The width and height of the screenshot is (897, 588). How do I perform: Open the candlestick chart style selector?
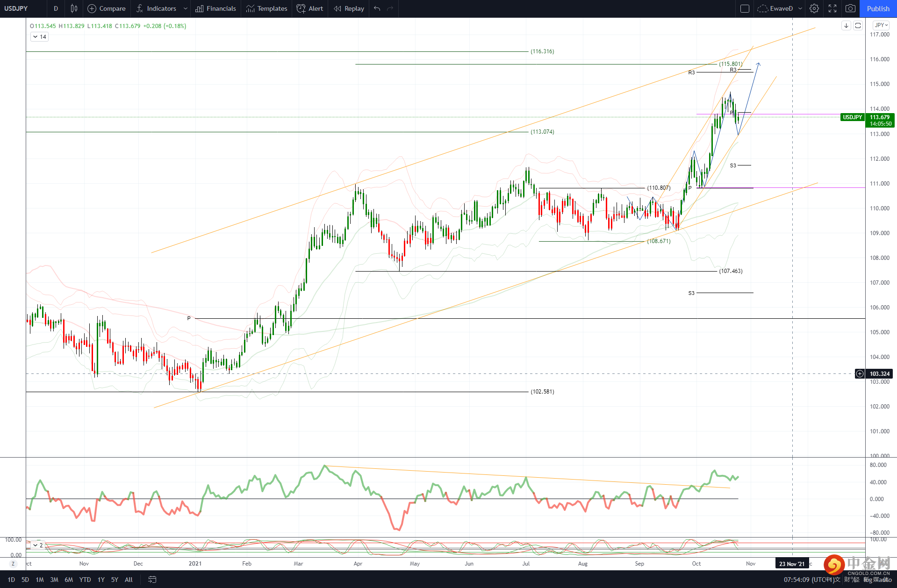[x=74, y=8]
